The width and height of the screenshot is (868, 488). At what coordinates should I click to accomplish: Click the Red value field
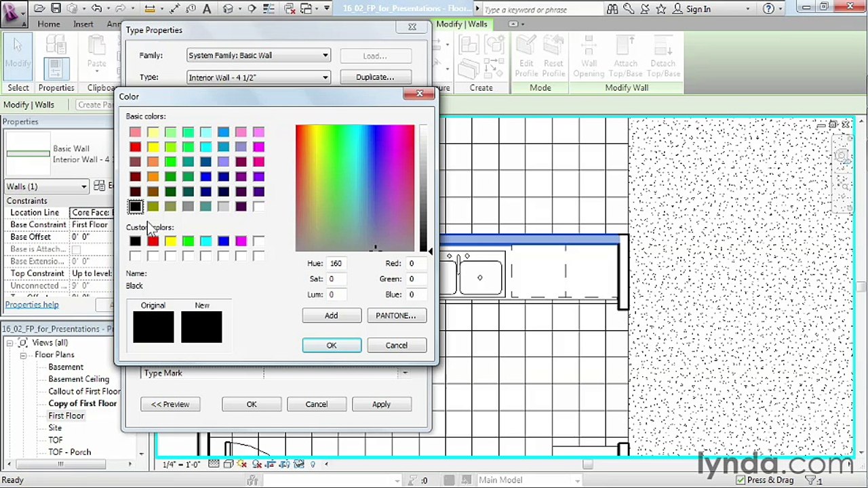(416, 263)
